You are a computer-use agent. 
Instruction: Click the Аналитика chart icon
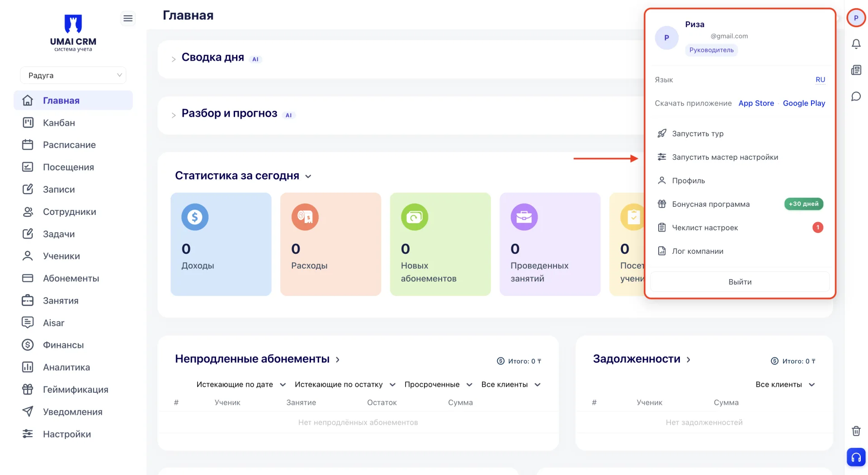pyautogui.click(x=28, y=367)
